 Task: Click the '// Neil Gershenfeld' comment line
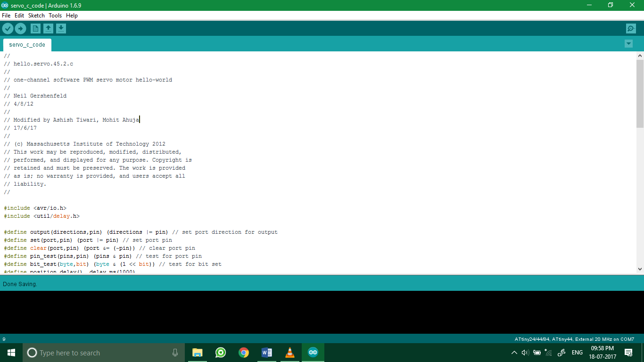pyautogui.click(x=35, y=96)
